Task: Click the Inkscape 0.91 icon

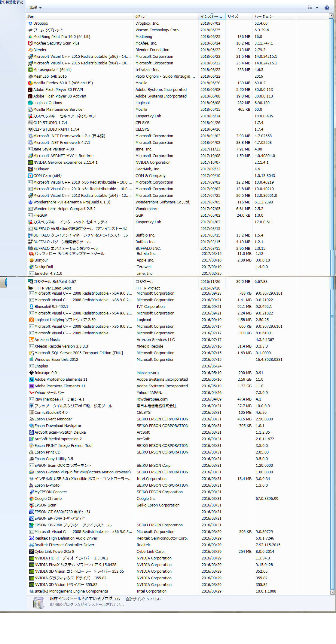Action: point(31,373)
